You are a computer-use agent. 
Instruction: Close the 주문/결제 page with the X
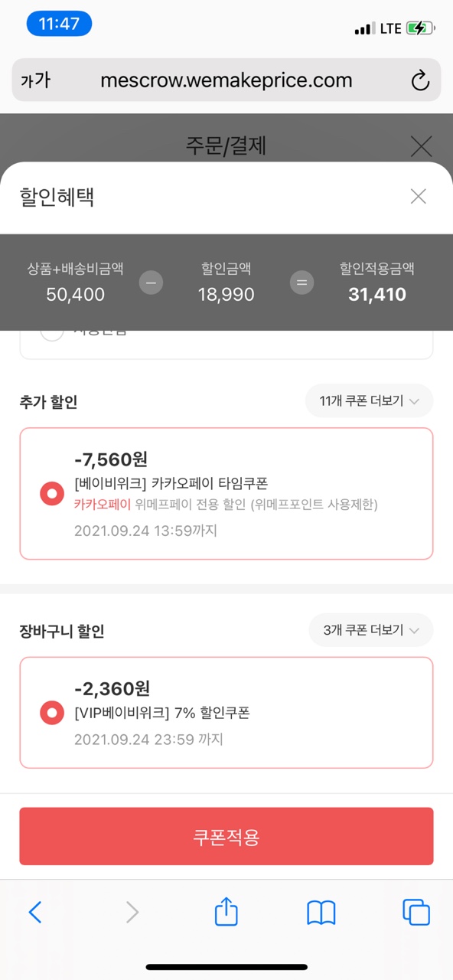point(421,145)
